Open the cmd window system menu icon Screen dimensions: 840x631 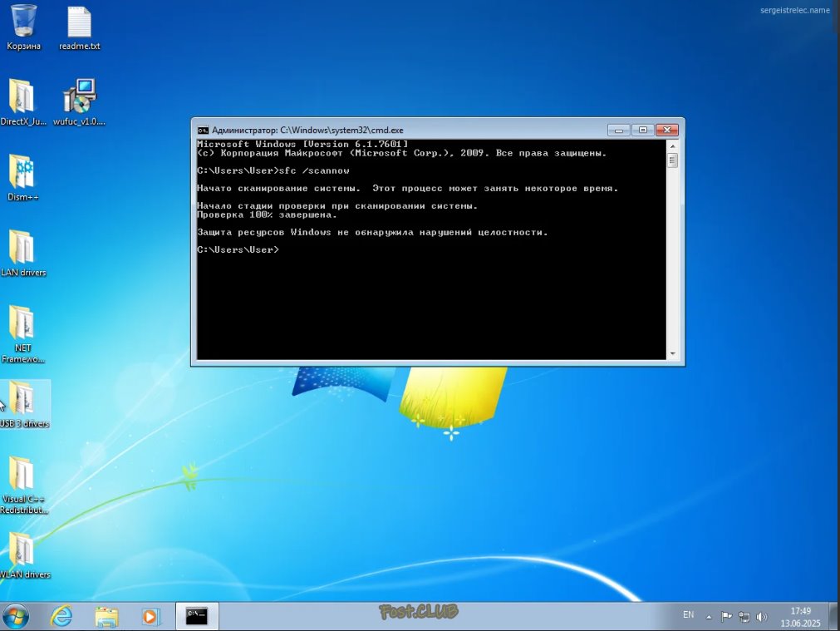[203, 131]
